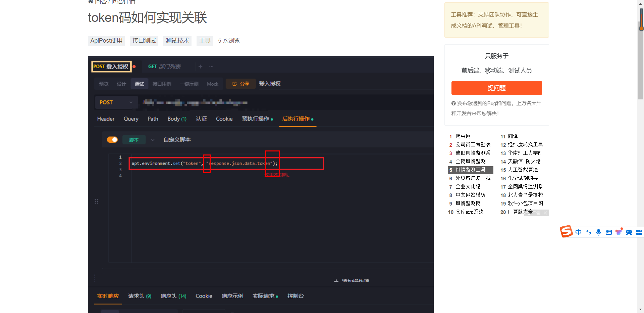Image resolution: width=644 pixels, height=313 pixels.
Task: Open the Sogou soft keyboard icon
Action: coord(609,232)
